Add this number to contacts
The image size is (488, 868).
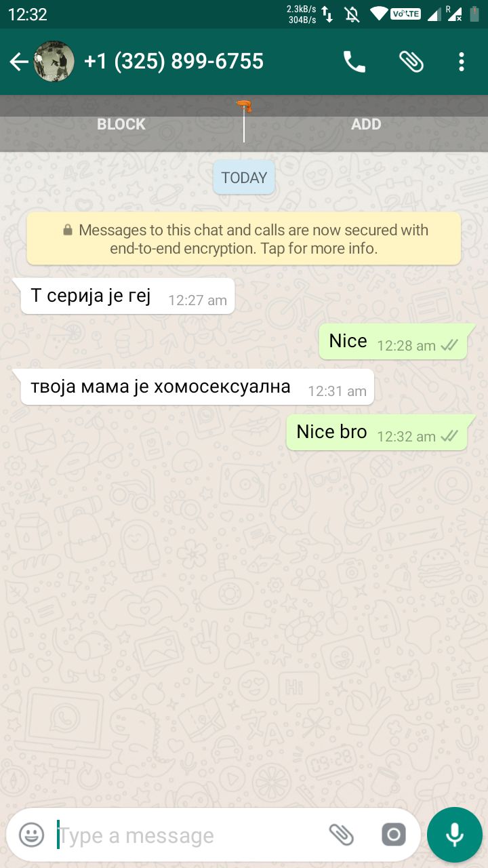click(x=366, y=124)
